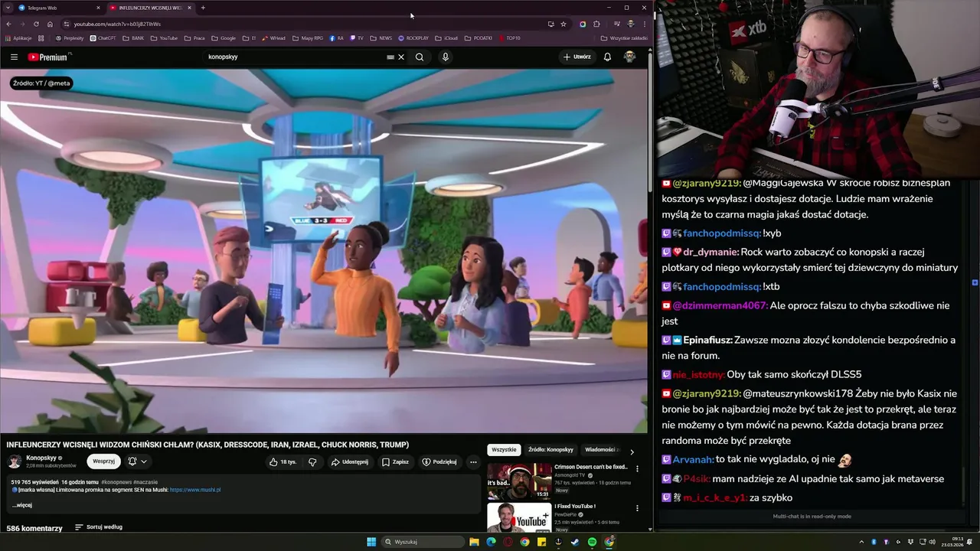Go to the browser home page icon
The height and width of the screenshot is (551, 980).
click(x=50, y=24)
